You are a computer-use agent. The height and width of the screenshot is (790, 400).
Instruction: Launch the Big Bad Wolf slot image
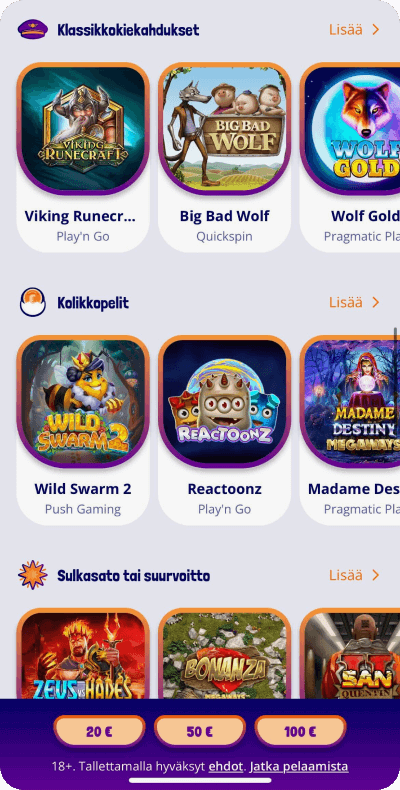point(225,128)
